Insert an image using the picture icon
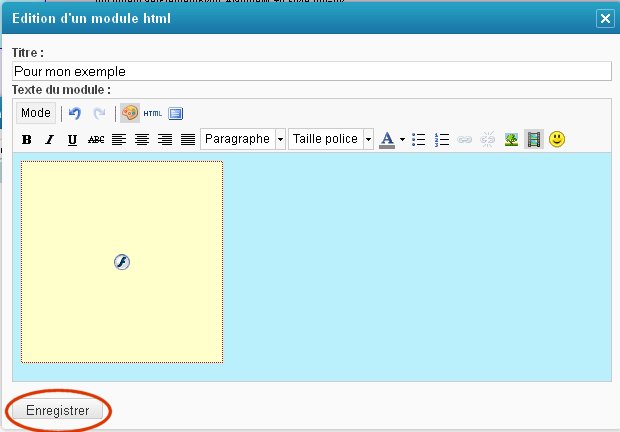Image resolution: width=620 pixels, height=432 pixels. click(511, 140)
